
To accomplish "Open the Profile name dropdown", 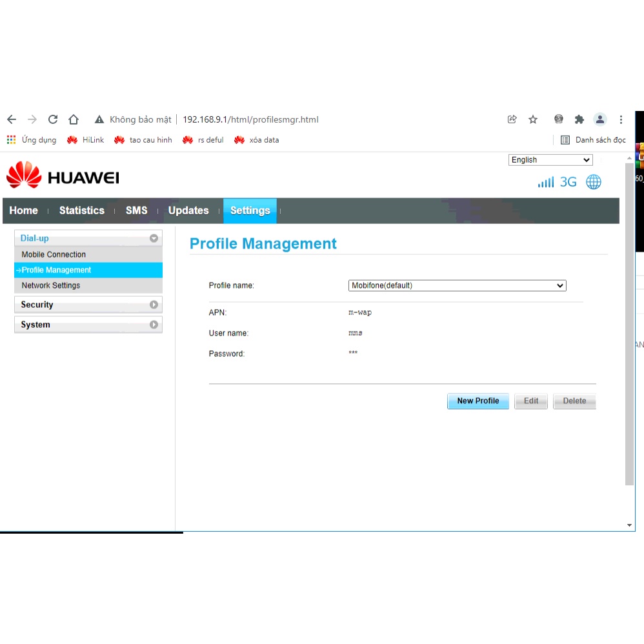I will pyautogui.click(x=457, y=285).
